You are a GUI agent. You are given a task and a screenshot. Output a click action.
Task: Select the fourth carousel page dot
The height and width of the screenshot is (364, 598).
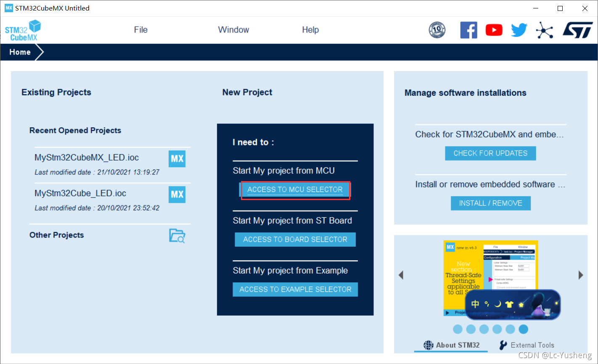[x=497, y=329]
